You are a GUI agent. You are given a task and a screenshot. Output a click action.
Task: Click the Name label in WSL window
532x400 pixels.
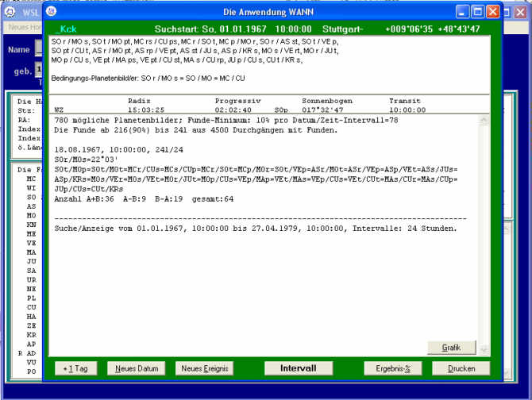[19, 50]
